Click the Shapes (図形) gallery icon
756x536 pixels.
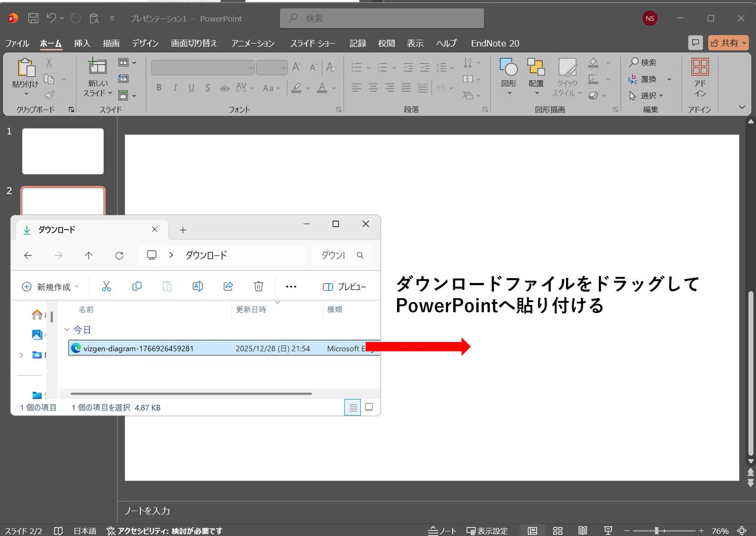pyautogui.click(x=508, y=68)
